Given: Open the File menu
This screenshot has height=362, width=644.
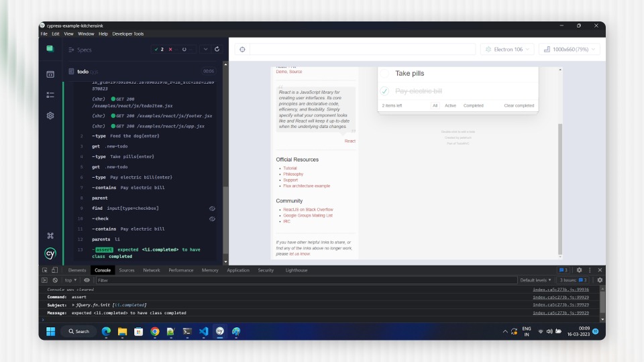Looking at the screenshot, I should (44, 34).
